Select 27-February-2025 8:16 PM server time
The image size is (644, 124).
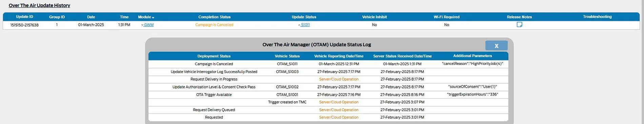point(402,95)
